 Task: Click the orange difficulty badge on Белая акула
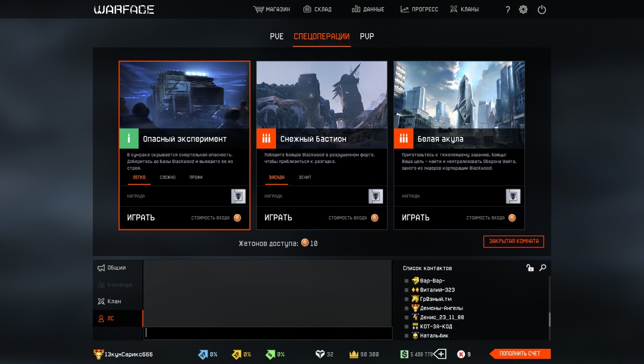tap(403, 138)
